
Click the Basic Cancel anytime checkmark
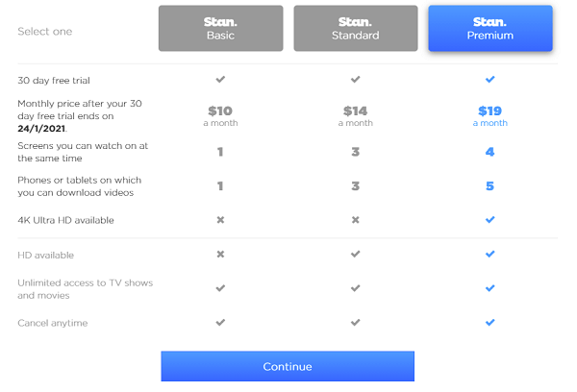(x=220, y=323)
